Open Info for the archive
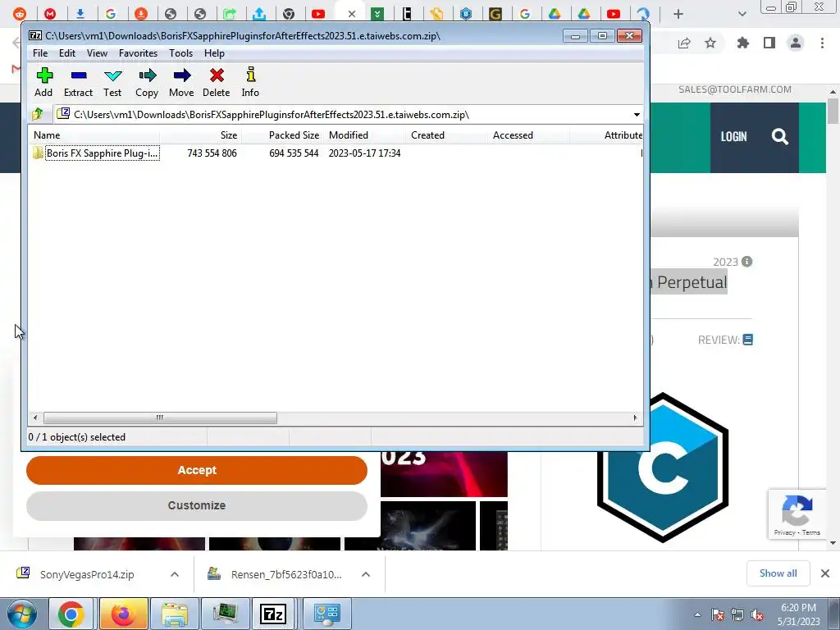The image size is (840, 630). point(250,82)
